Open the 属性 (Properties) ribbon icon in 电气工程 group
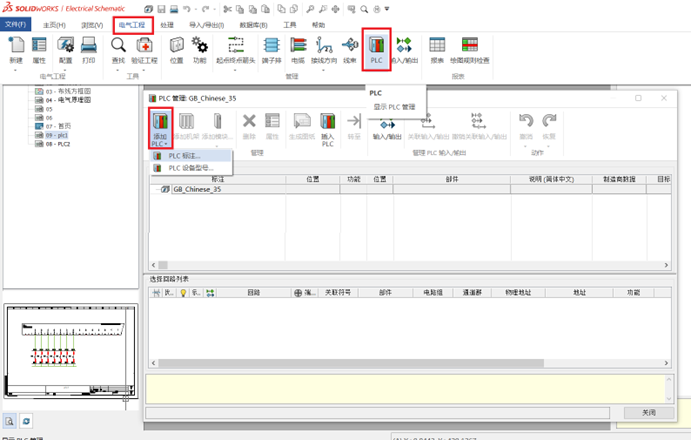Image resolution: width=691 pixels, height=440 pixels. [x=39, y=46]
